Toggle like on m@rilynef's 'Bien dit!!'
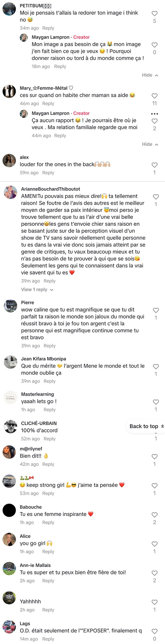The width and height of the screenshot is (165, 644). click(155, 456)
